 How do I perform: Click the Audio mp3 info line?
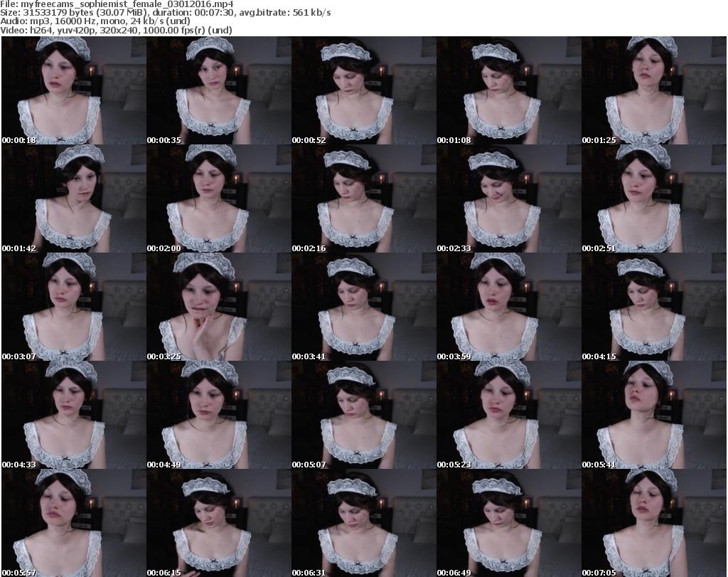[95, 21]
